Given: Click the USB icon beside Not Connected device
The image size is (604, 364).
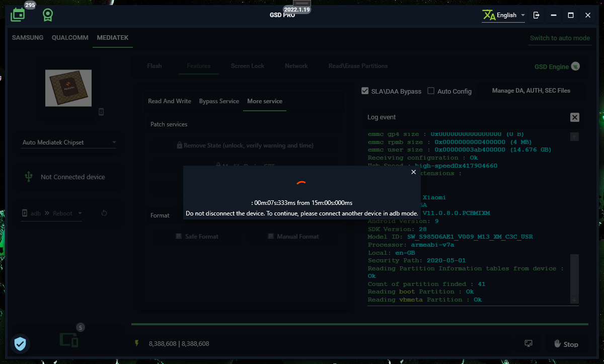Looking at the screenshot, I should [29, 177].
